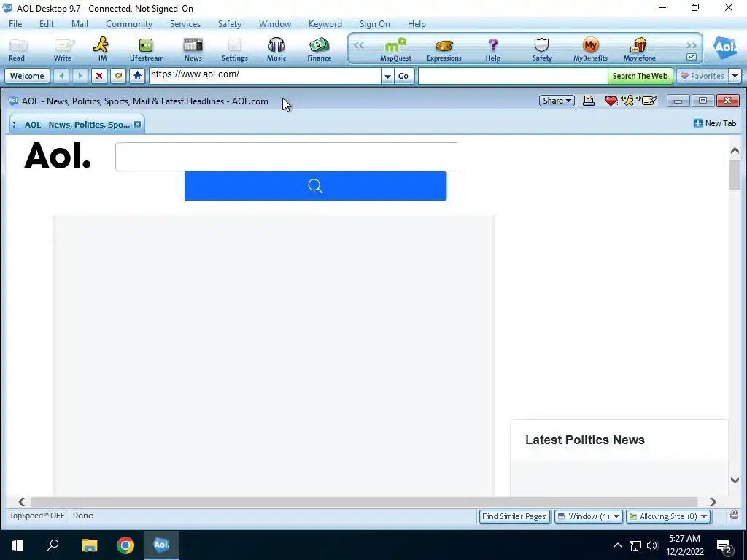747x560 pixels.
Task: Select the AOL - News, Politics tab
Action: tap(77, 124)
